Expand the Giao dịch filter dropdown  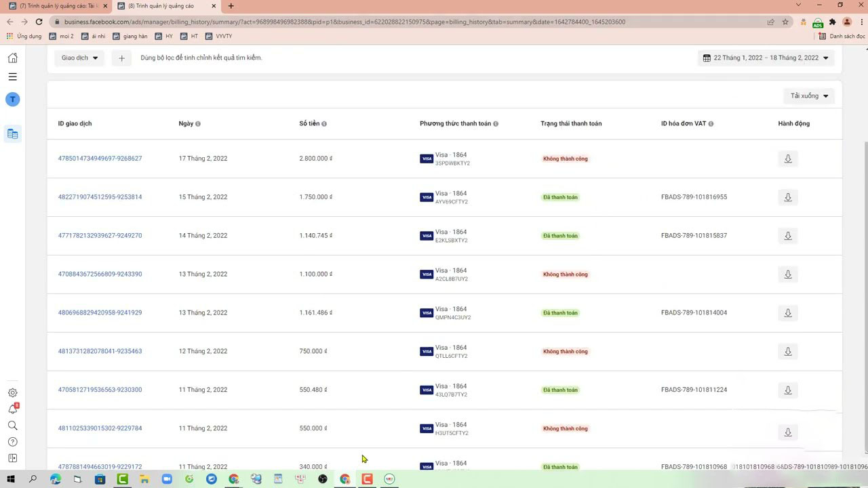point(79,58)
